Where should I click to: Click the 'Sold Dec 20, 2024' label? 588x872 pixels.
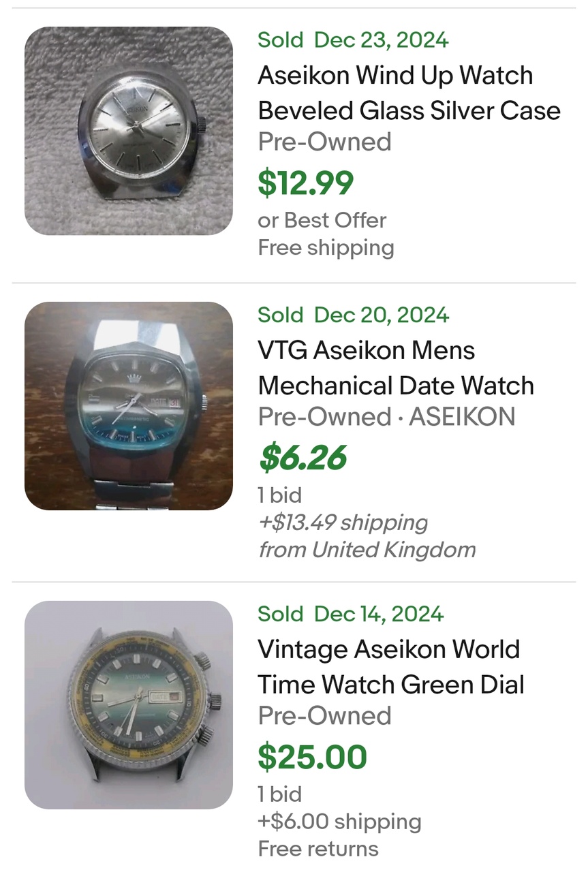353,315
